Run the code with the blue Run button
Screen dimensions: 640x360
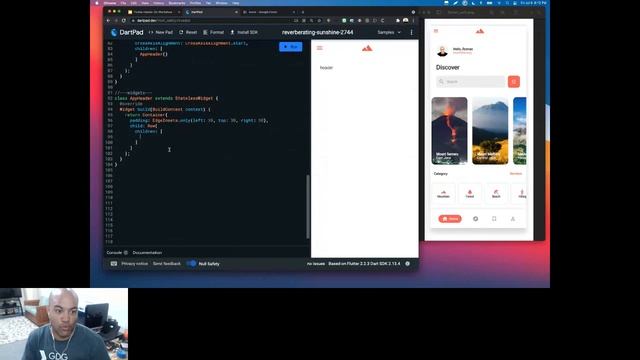pyautogui.click(x=291, y=47)
